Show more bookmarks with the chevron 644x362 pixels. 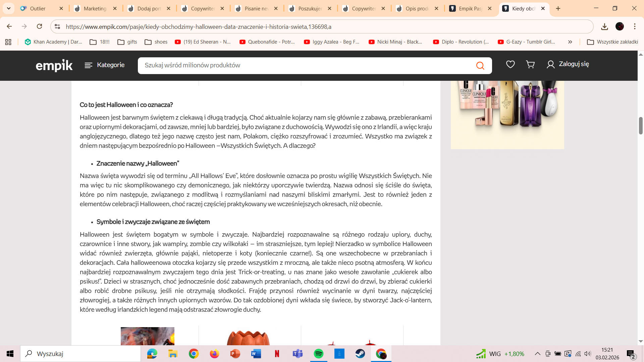point(570,42)
